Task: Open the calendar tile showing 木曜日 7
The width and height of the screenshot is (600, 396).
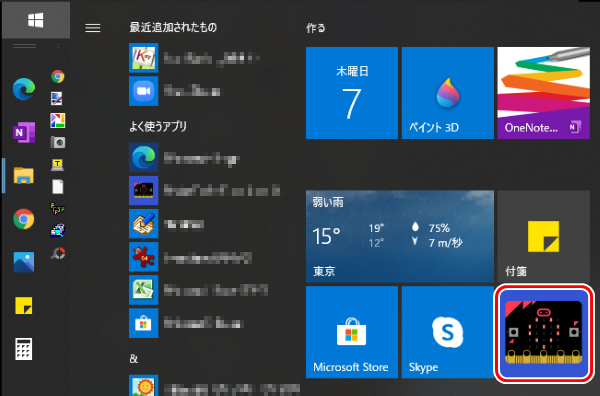Action: click(352, 93)
